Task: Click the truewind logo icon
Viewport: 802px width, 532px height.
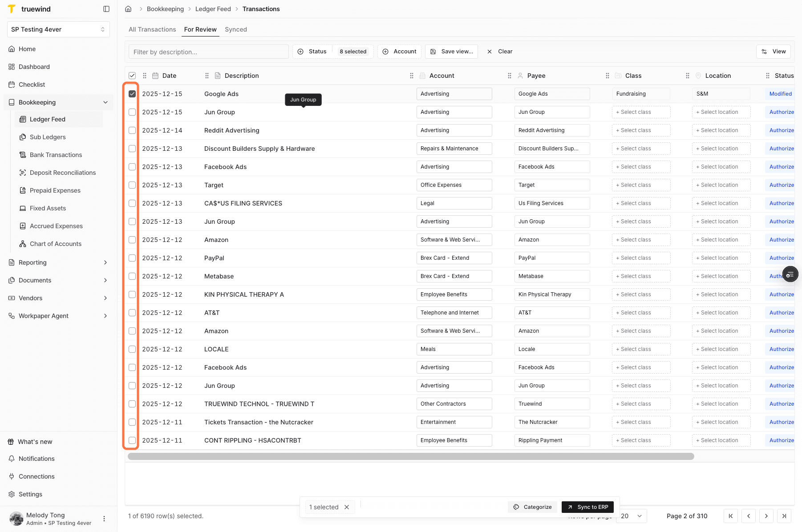Action: pyautogui.click(x=12, y=9)
